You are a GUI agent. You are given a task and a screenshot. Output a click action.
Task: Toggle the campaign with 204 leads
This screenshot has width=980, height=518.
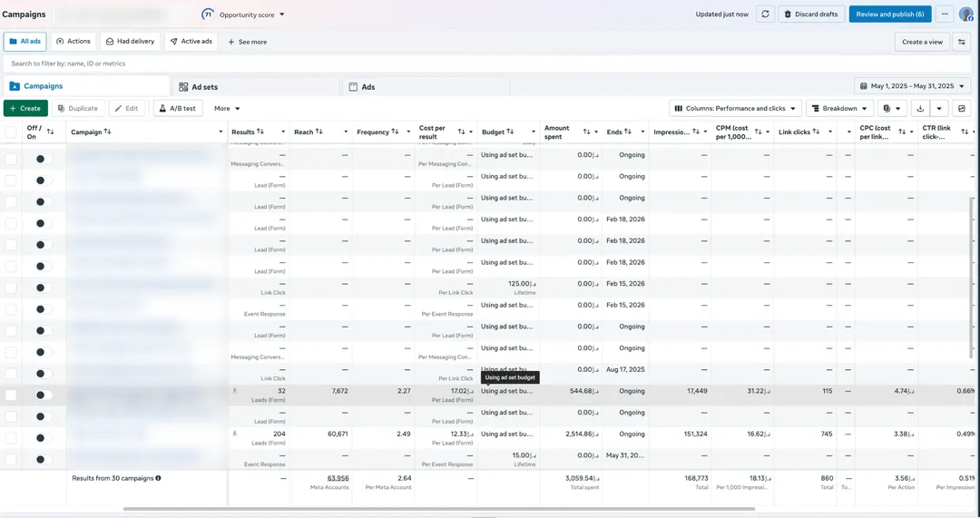pos(44,438)
